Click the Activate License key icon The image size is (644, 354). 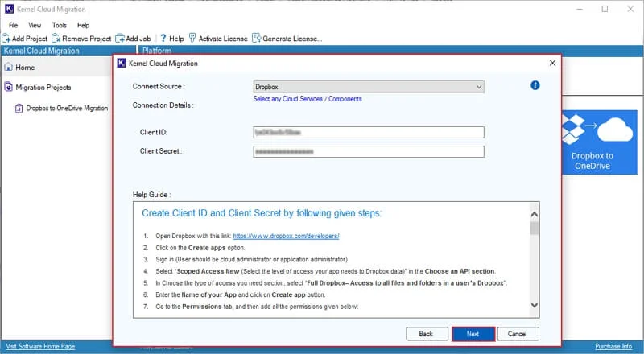click(x=192, y=38)
